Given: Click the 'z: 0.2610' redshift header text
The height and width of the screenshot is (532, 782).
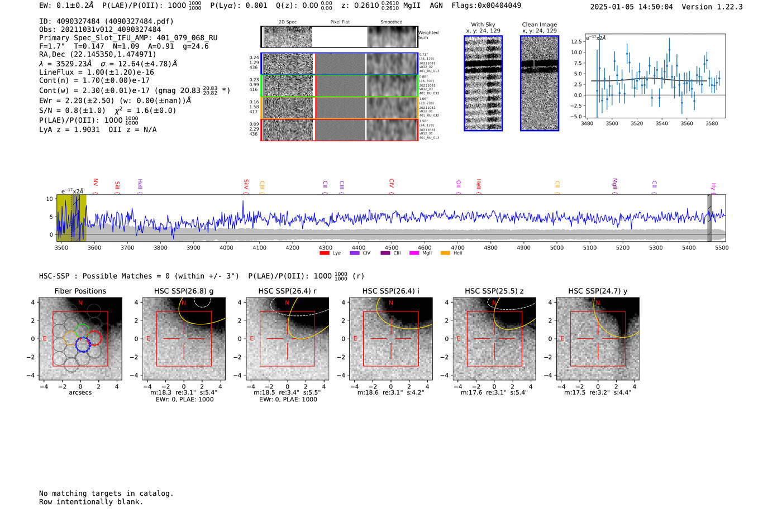Looking at the screenshot, I should 360,6.
